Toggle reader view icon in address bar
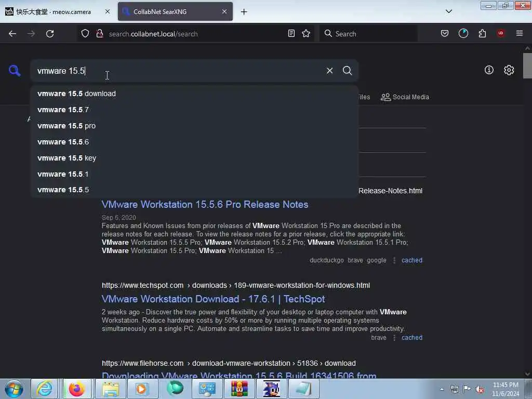532x399 pixels. coord(291,33)
